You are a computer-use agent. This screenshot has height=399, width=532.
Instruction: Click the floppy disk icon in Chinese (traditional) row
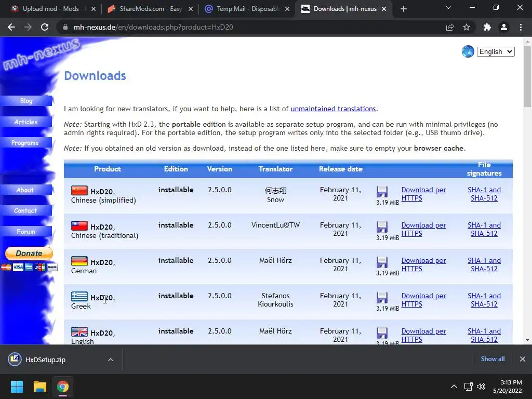tap(382, 227)
